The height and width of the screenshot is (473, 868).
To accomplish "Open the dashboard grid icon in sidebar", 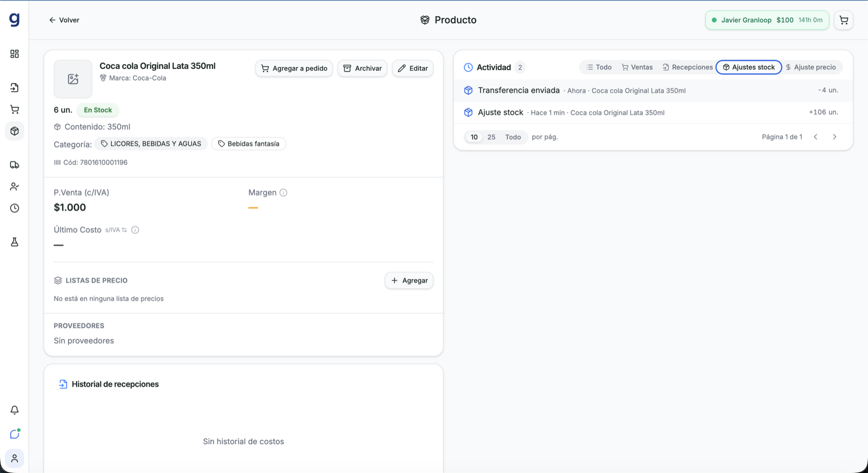I will click(15, 54).
